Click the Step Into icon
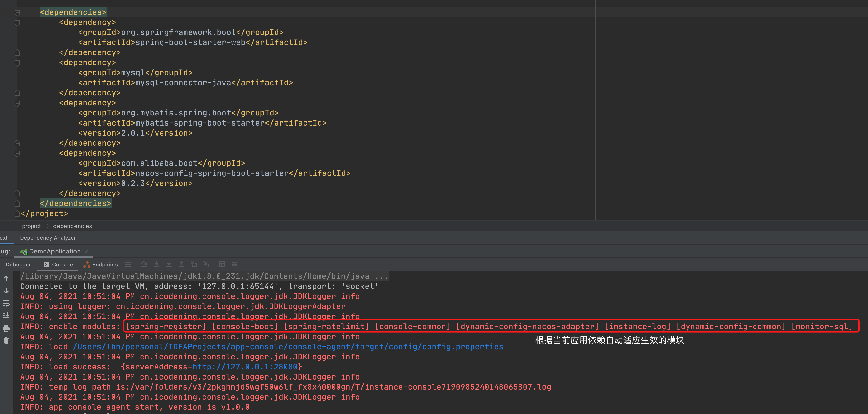This screenshot has height=414, width=868. click(157, 264)
